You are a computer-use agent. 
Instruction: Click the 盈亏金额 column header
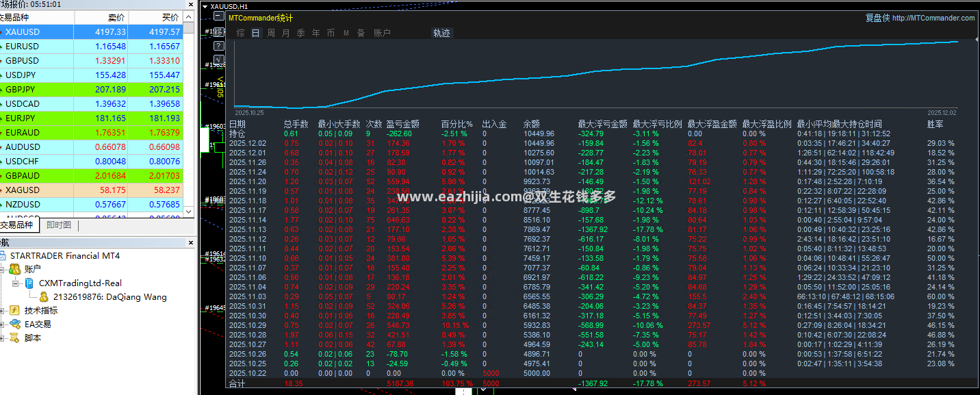[x=402, y=125]
